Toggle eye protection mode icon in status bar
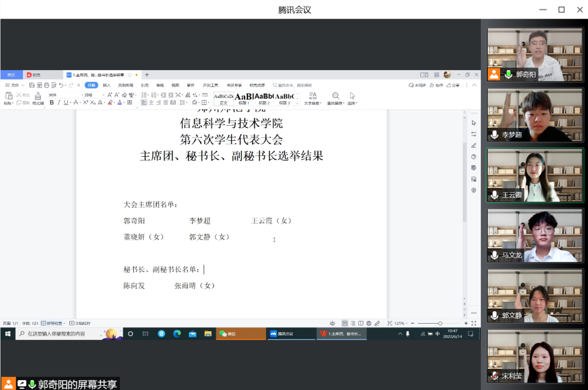 (x=332, y=323)
